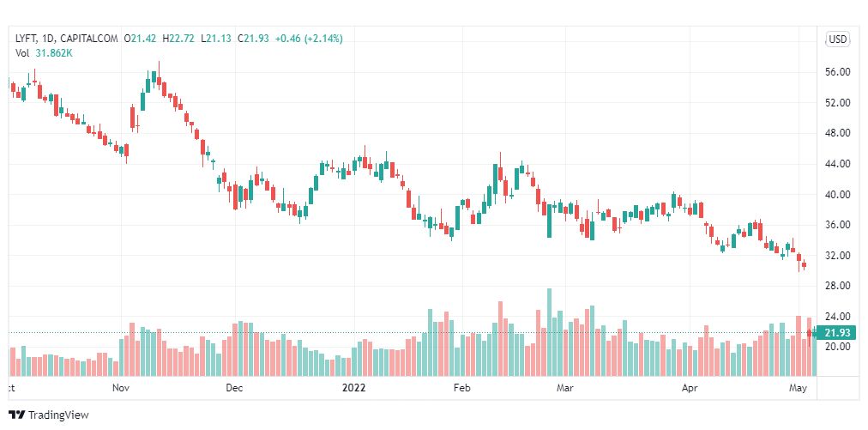Click the 31.862K volume value
The width and height of the screenshot is (868, 430).
54,53
